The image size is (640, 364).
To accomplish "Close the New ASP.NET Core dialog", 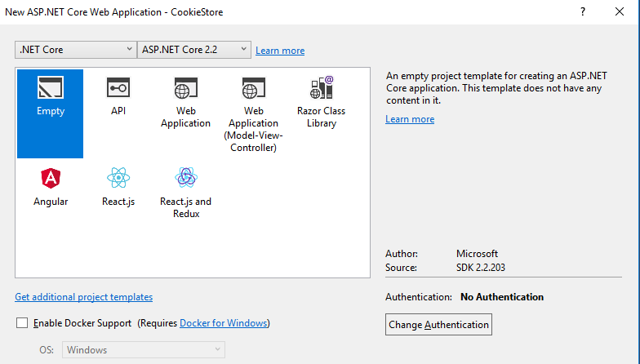I will [620, 11].
